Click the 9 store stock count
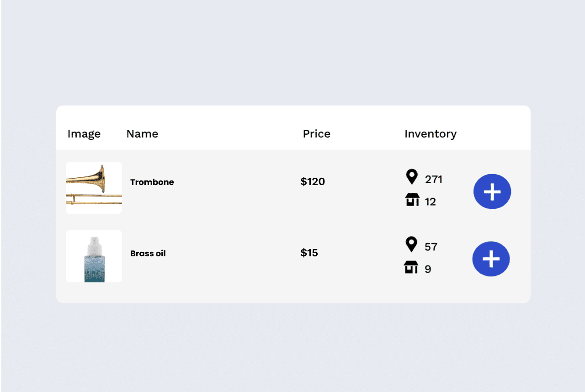 click(428, 269)
